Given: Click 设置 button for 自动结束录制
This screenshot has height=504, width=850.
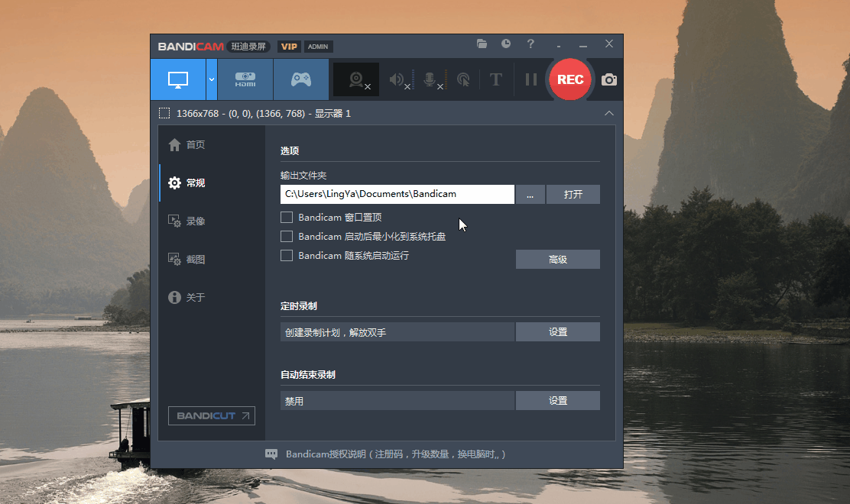Looking at the screenshot, I should pos(558,401).
